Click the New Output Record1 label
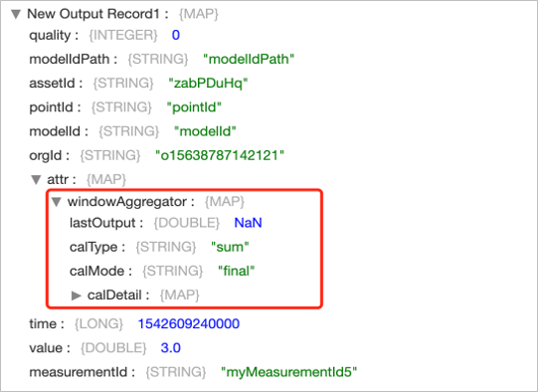Viewport: 538px width, 392px height. [x=93, y=14]
